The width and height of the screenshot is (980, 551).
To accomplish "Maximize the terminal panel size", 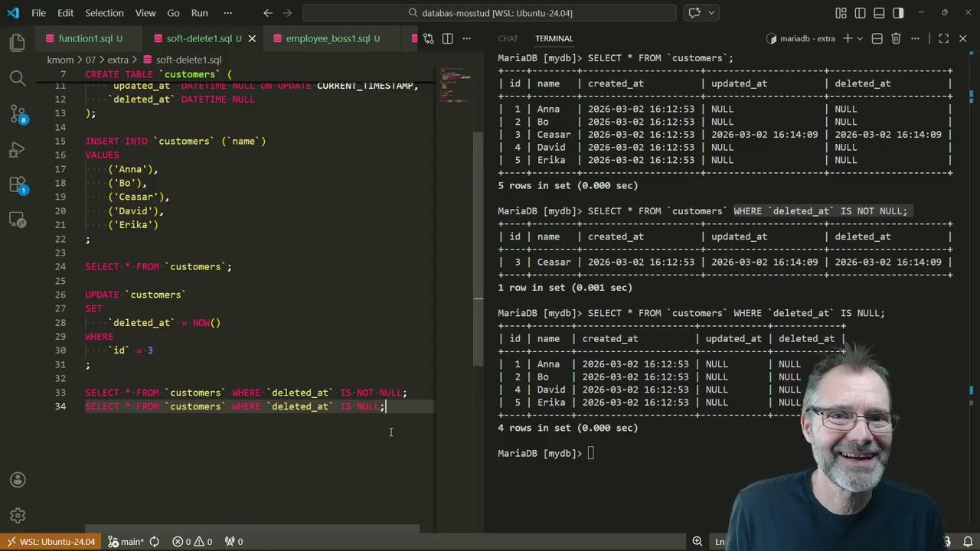I will [x=943, y=38].
